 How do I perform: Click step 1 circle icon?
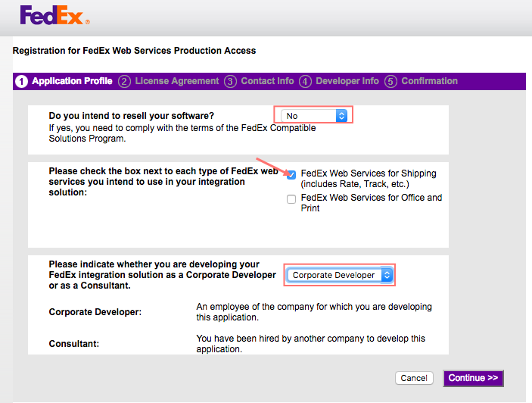pos(21,82)
